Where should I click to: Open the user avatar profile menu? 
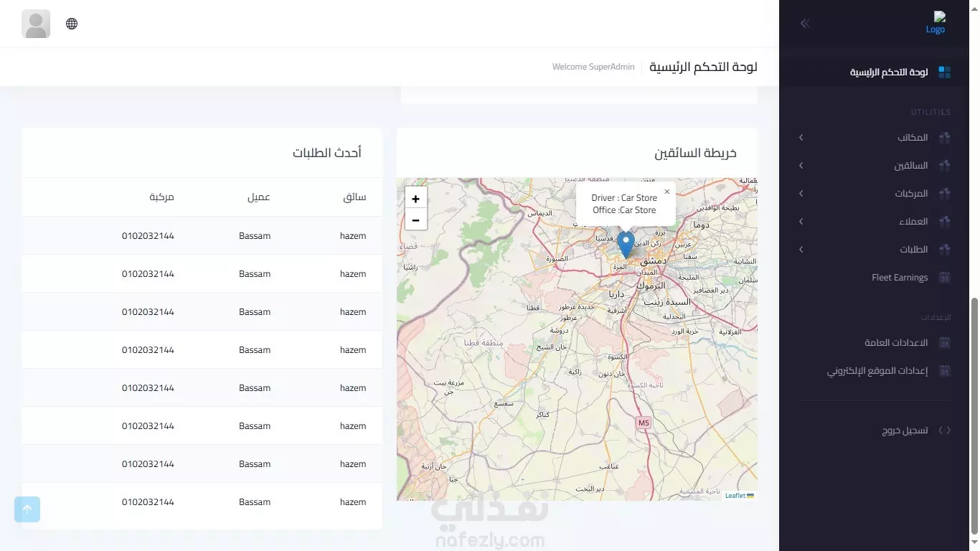coord(36,24)
